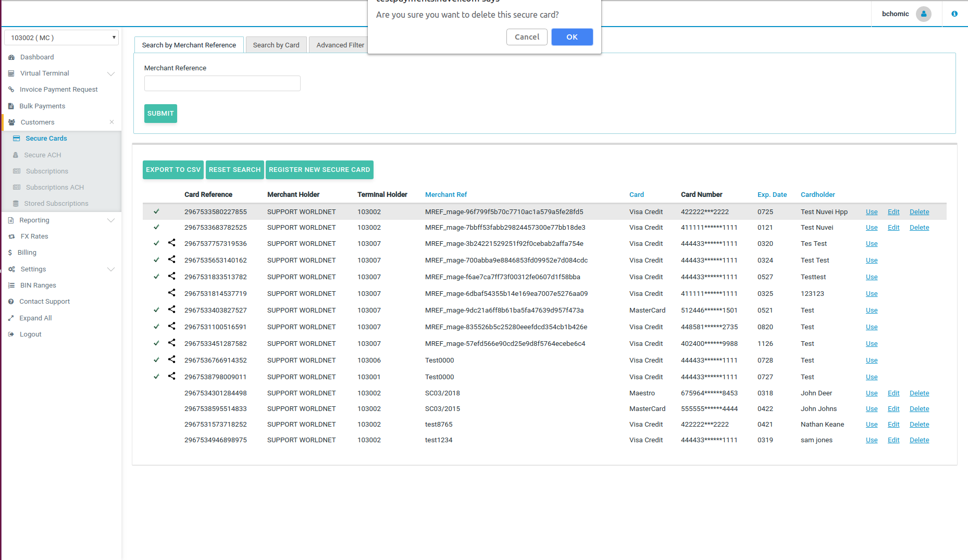Click the Logout icon in the sidebar
Viewport: 968px width, 560px height.
click(x=11, y=334)
